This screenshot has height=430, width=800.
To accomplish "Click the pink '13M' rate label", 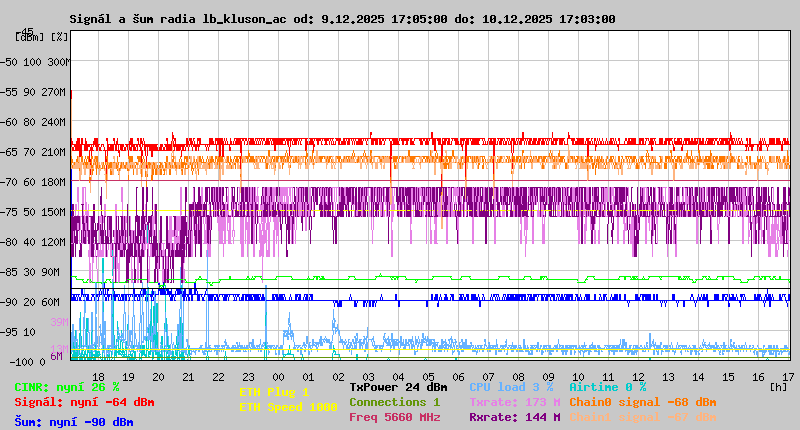I will (59, 349).
